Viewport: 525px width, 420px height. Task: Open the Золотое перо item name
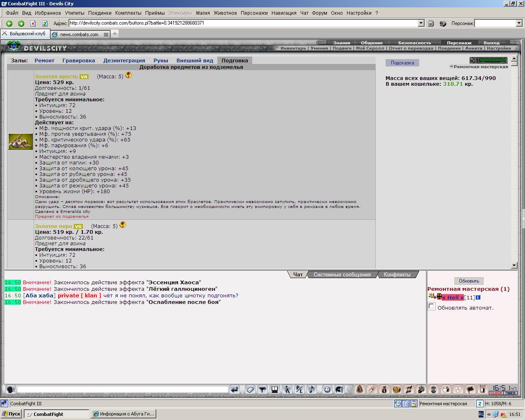click(x=53, y=226)
